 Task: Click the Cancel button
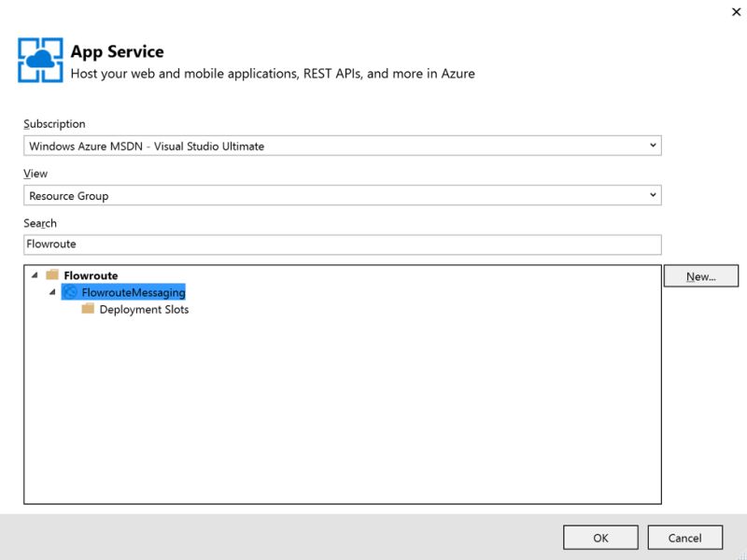point(686,537)
